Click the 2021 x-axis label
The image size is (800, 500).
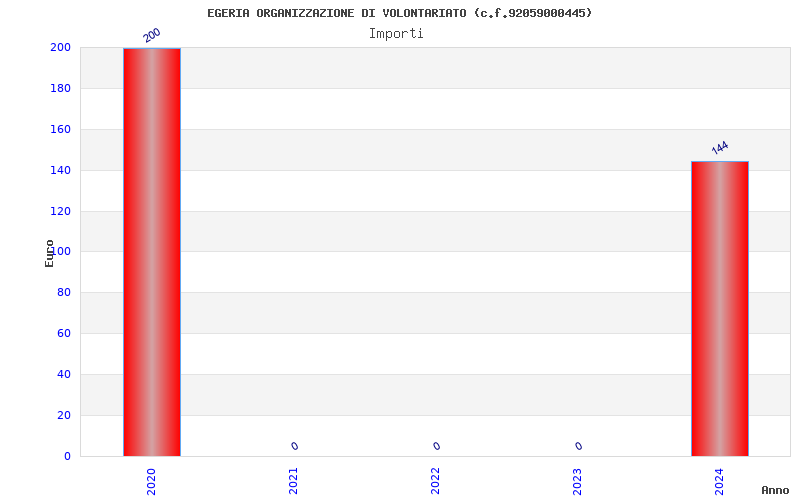coord(293,481)
